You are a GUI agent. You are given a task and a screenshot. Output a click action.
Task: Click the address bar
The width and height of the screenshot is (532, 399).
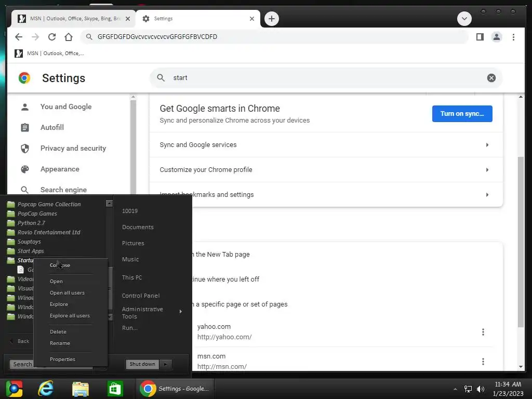[x=275, y=37]
